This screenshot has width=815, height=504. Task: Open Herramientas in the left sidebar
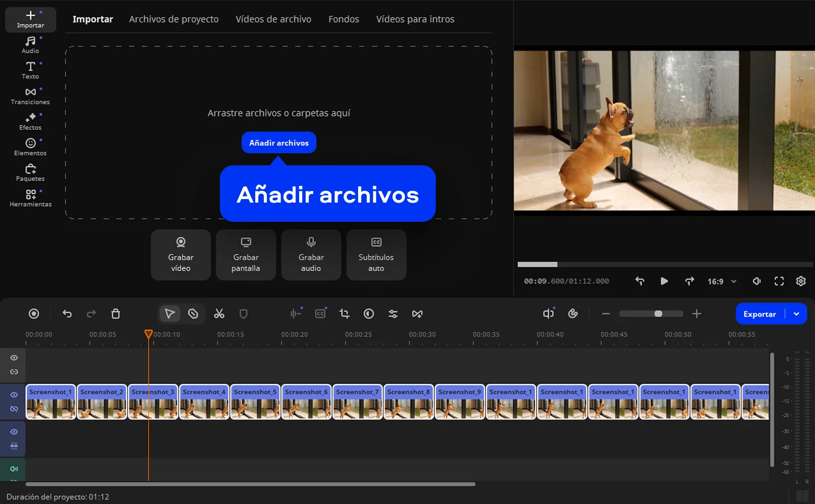(x=30, y=198)
